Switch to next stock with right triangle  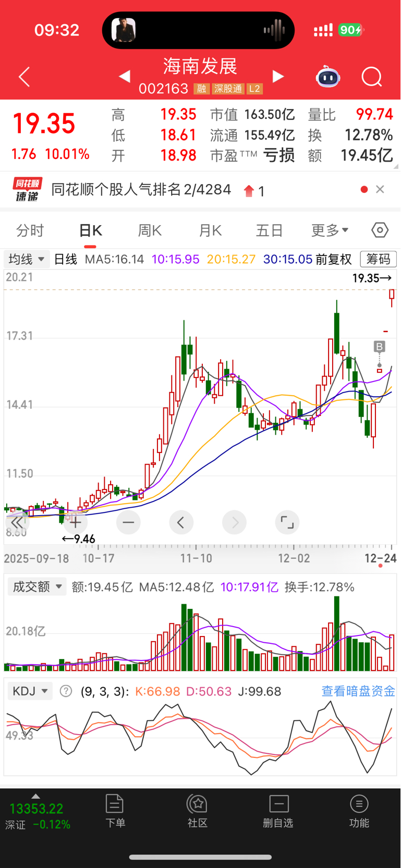[278, 77]
